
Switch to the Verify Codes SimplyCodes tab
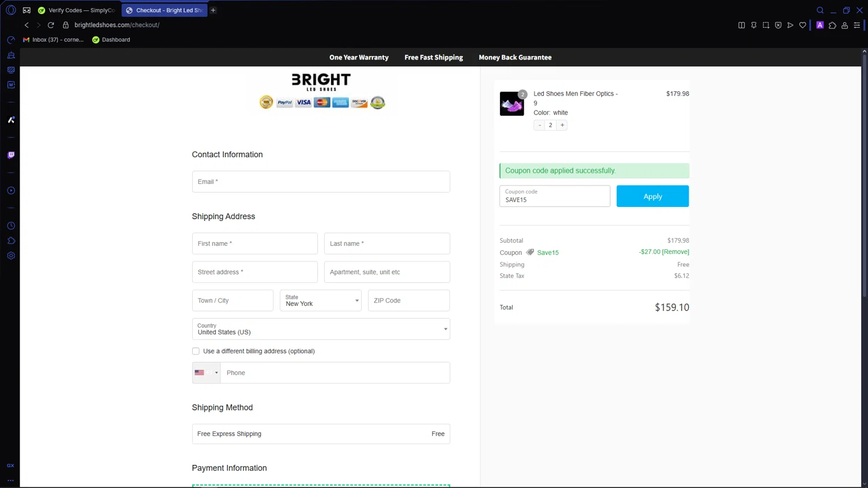coord(76,10)
